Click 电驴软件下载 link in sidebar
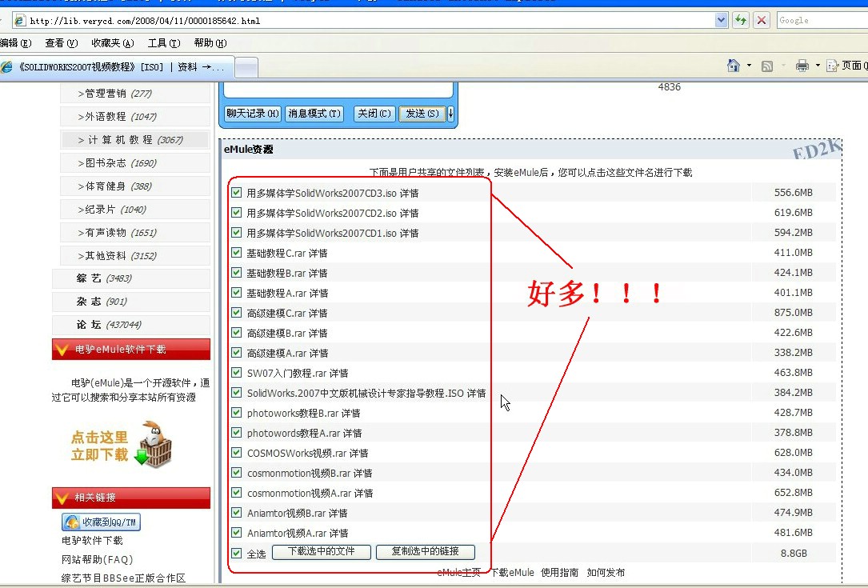Screen dimensions: 868x588 pos(93,540)
